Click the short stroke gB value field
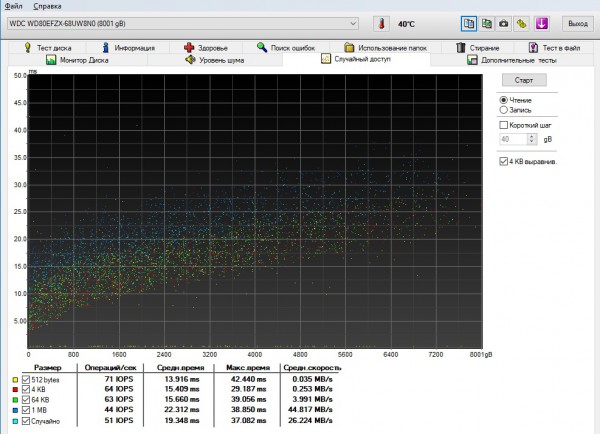Screen dimensions: 600x434 [x=513, y=139]
